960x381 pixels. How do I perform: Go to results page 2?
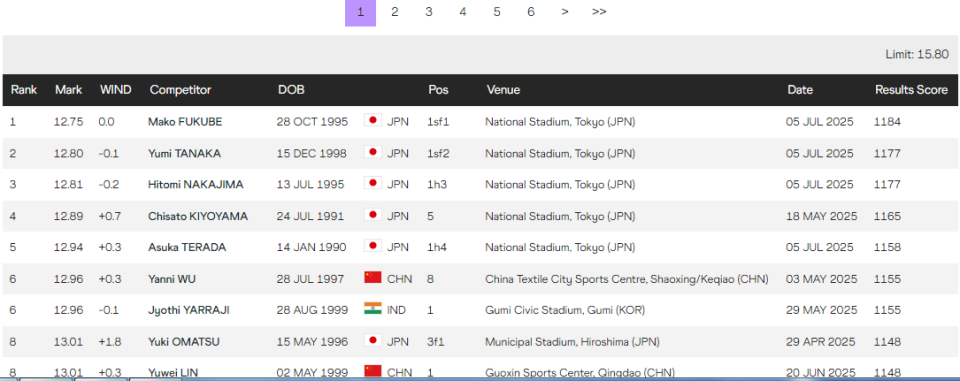pyautogui.click(x=394, y=12)
